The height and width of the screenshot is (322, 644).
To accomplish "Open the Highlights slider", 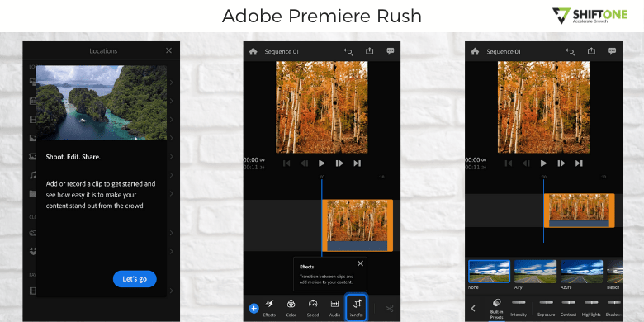I will [591, 308].
